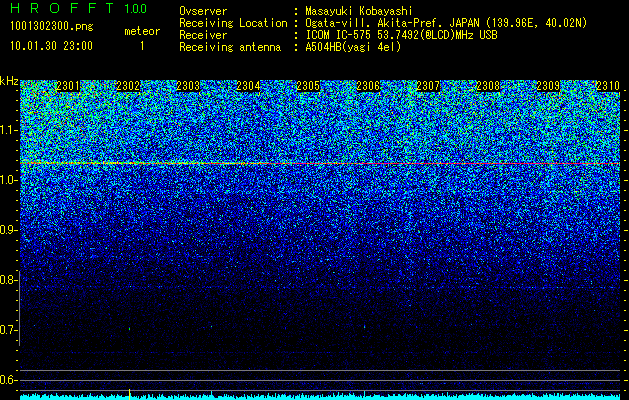Image resolution: width=629 pixels, height=400 pixels.
Task: Click the 0.8 frequency axis label
Action: (7, 280)
